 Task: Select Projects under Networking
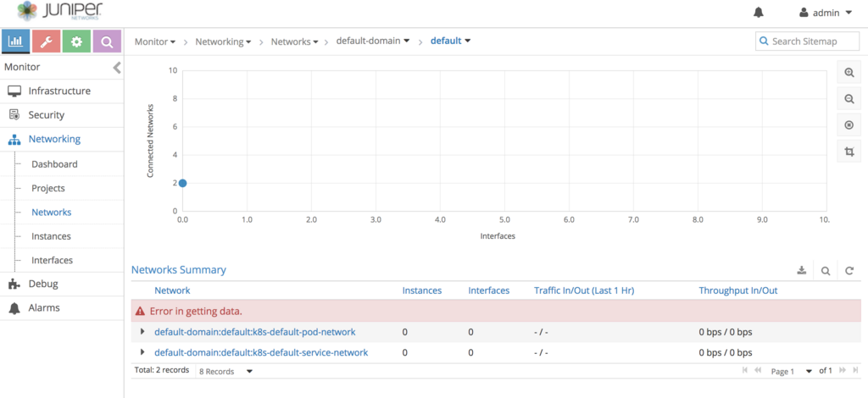pyautogui.click(x=48, y=189)
